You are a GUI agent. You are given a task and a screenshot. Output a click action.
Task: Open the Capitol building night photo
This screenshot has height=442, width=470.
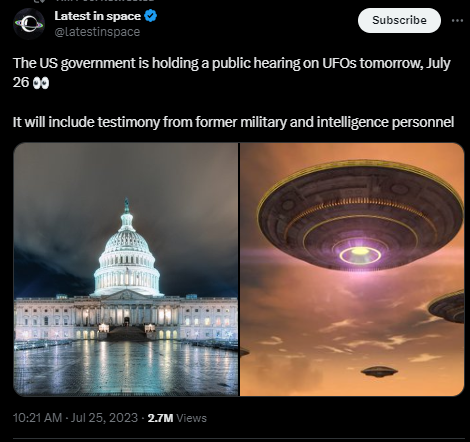pyautogui.click(x=126, y=269)
